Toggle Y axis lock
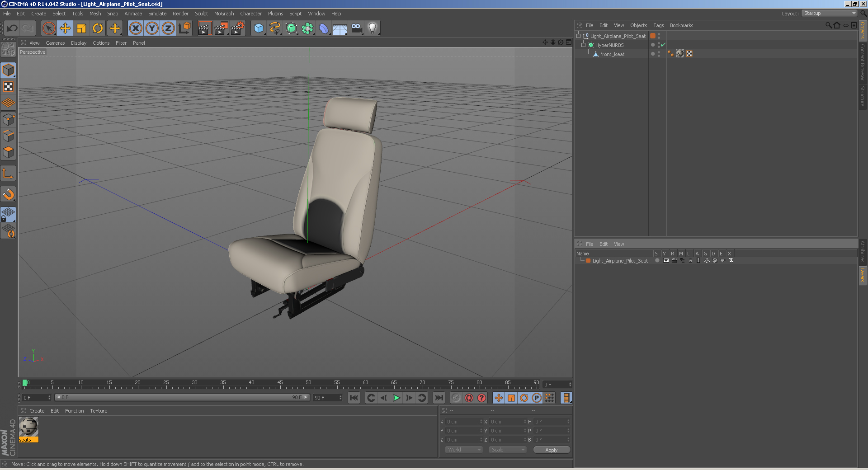Screen dimensions: 868x470 (x=152, y=28)
